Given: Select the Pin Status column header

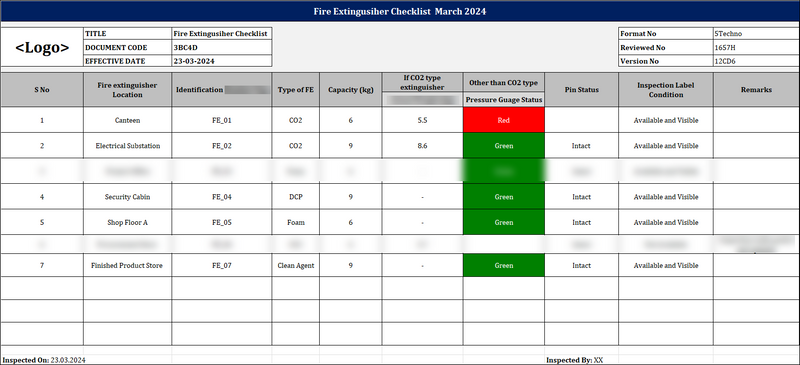Looking at the screenshot, I should [x=581, y=90].
